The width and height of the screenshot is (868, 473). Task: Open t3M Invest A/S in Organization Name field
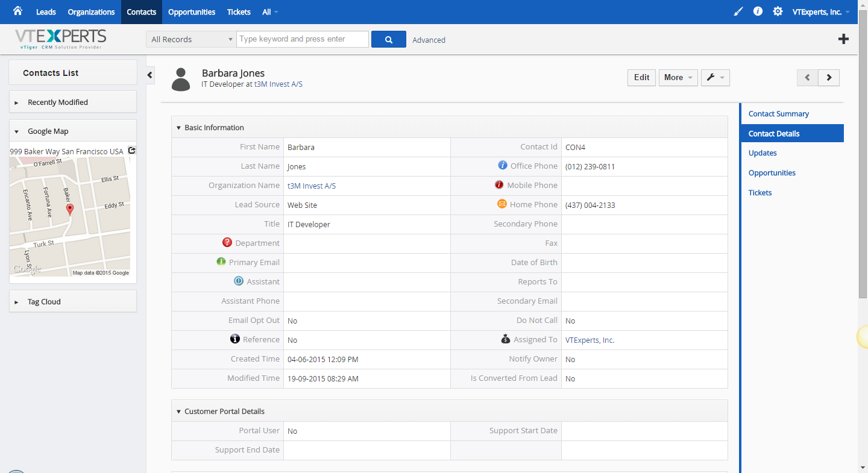point(312,186)
